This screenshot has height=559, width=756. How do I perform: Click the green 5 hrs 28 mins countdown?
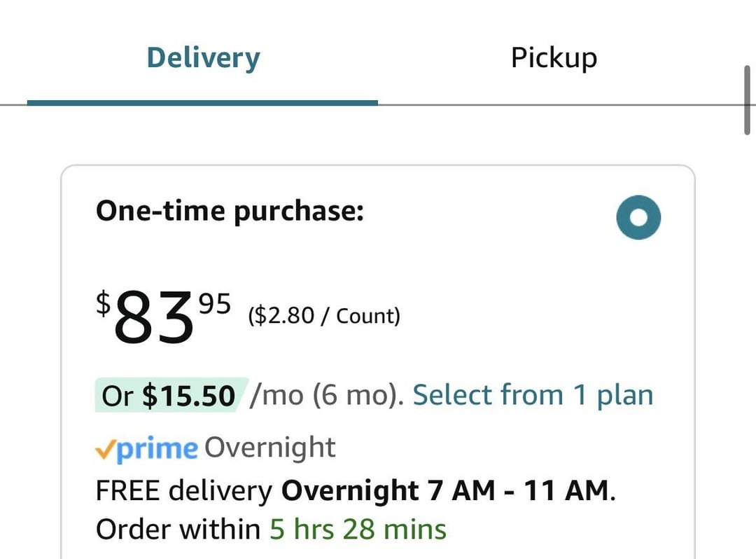pyautogui.click(x=358, y=529)
